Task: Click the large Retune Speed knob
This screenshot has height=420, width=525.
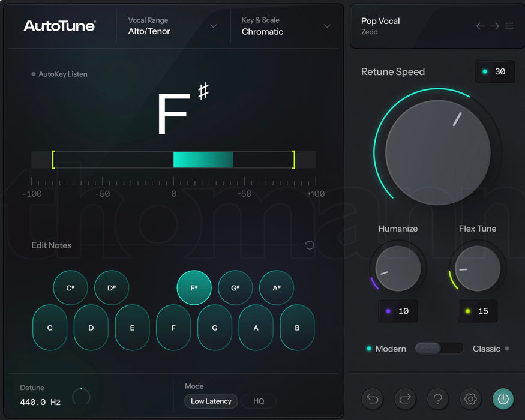Action: click(438, 152)
